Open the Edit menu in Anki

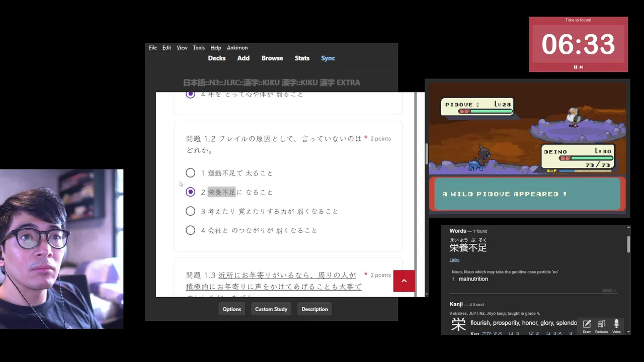167,48
